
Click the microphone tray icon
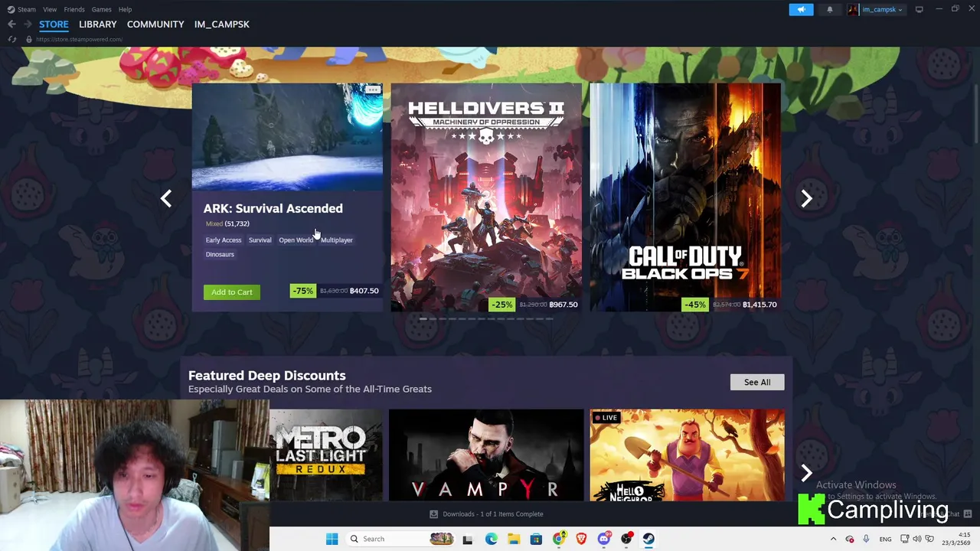click(x=867, y=539)
